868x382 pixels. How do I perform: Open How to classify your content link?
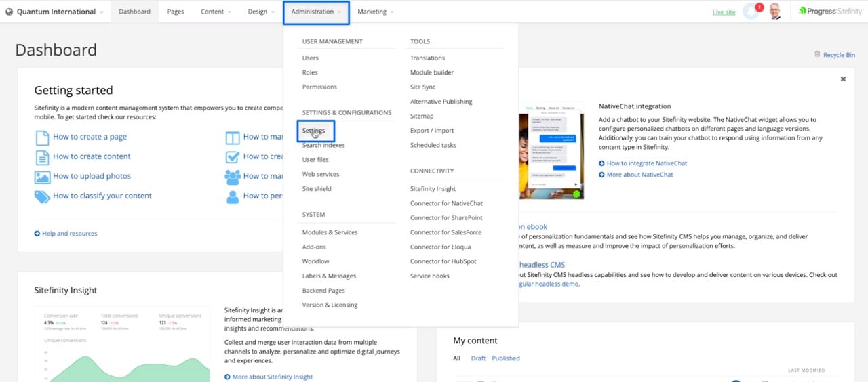(x=102, y=196)
